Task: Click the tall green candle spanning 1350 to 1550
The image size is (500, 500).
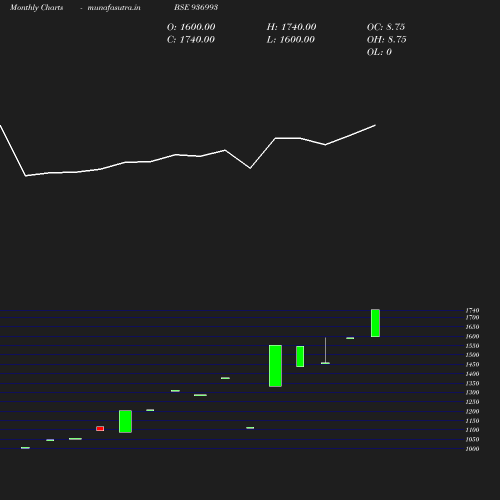Action: (275, 366)
